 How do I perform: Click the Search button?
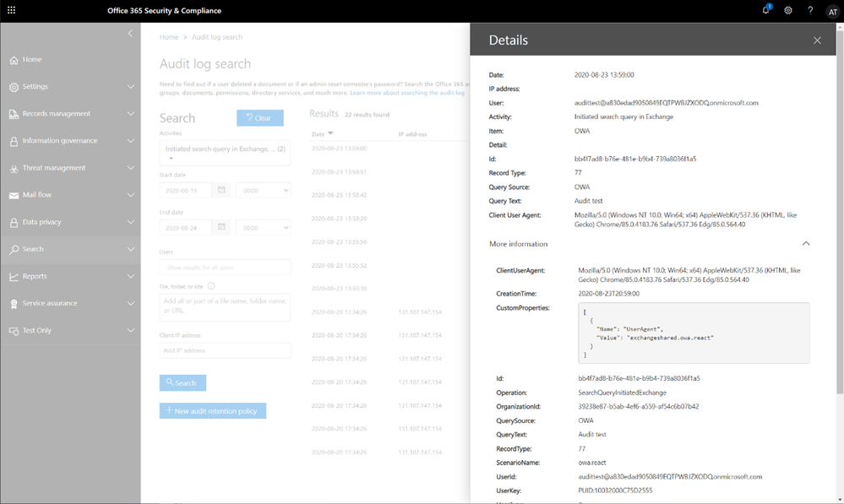182,382
